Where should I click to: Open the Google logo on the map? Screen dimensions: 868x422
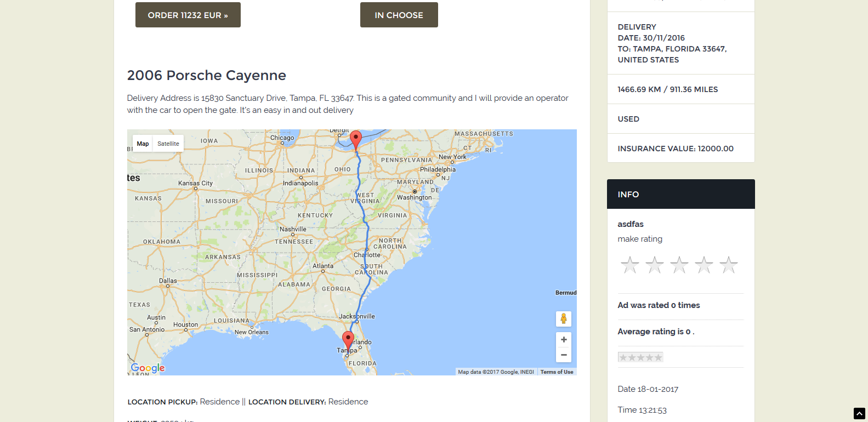tap(147, 368)
